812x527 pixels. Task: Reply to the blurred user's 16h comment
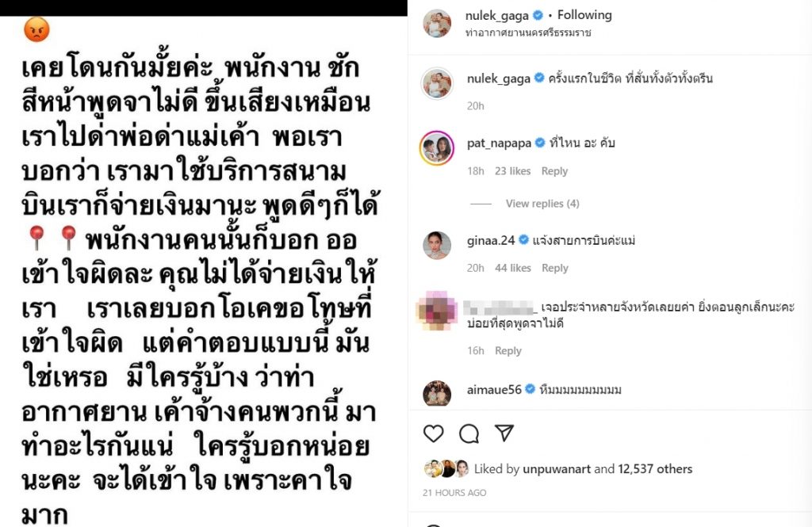click(x=508, y=350)
